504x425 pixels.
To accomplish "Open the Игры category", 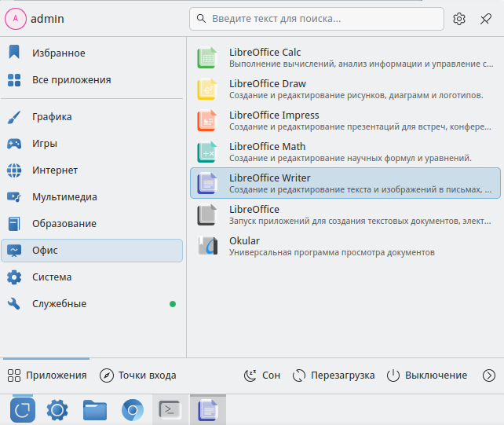I will tap(92, 144).
